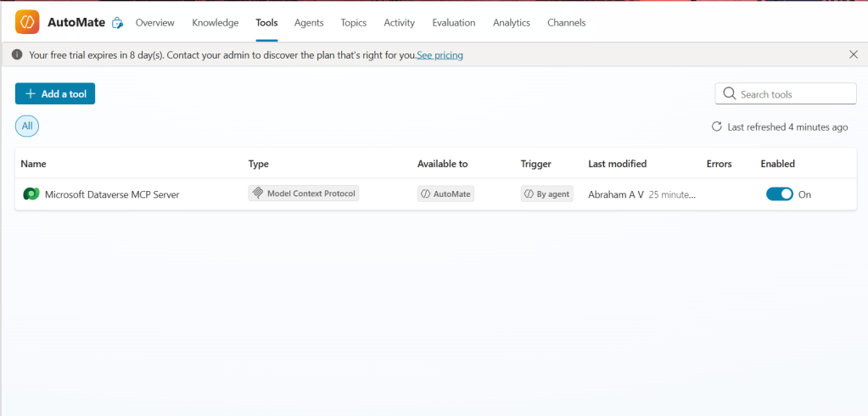Image resolution: width=868 pixels, height=416 pixels.
Task: Click the Add a tool button
Action: 55,93
